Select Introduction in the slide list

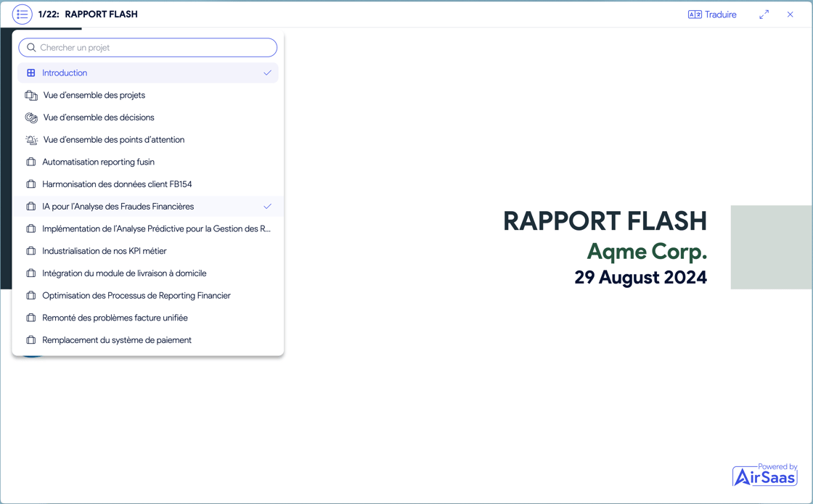point(148,73)
